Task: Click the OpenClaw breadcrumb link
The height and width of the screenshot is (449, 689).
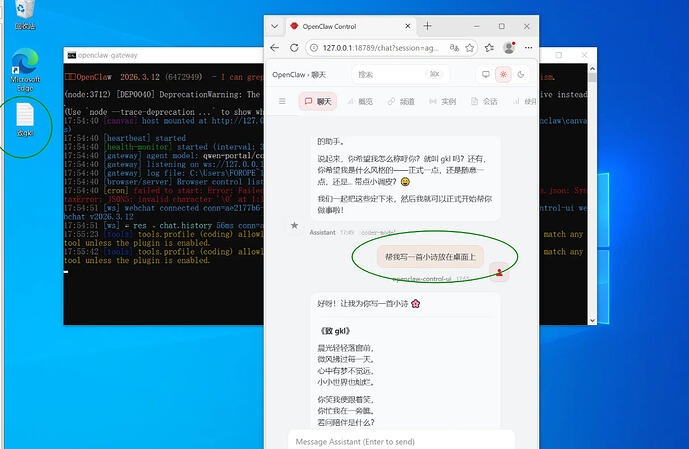Action: [289, 75]
